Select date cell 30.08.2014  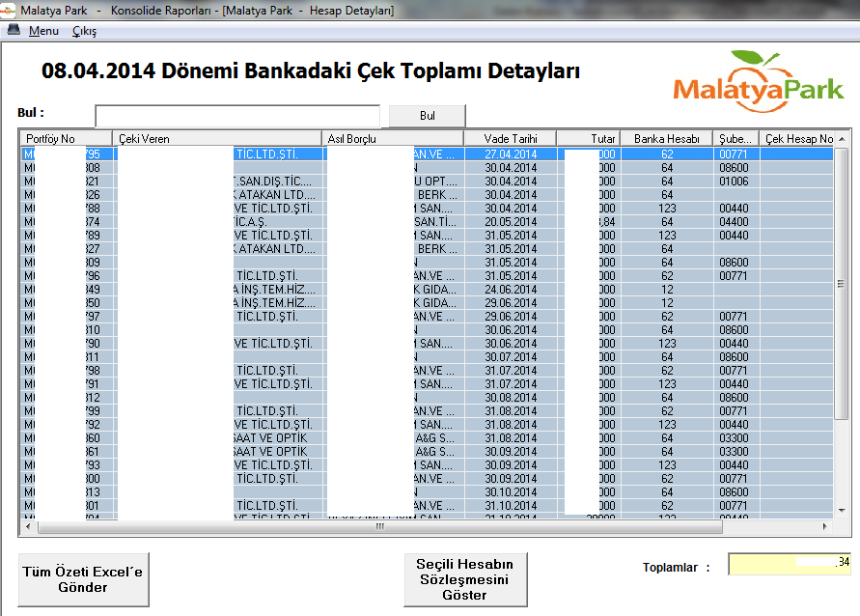[511, 397]
